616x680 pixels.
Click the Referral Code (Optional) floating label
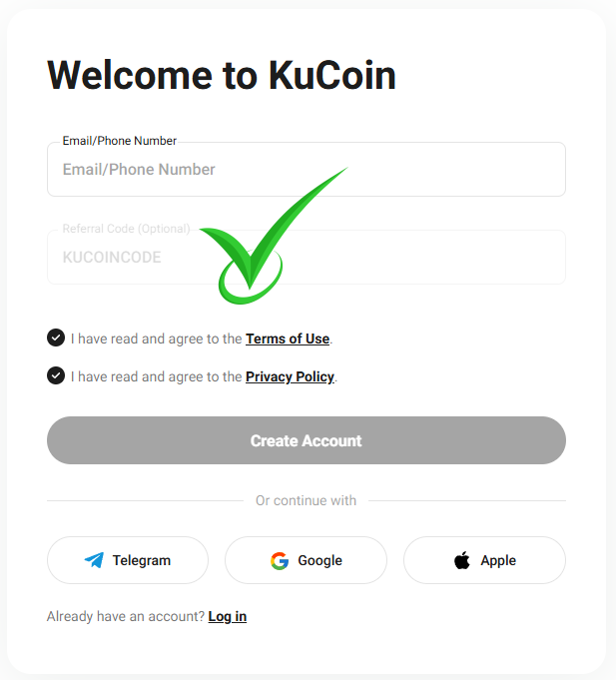point(126,229)
